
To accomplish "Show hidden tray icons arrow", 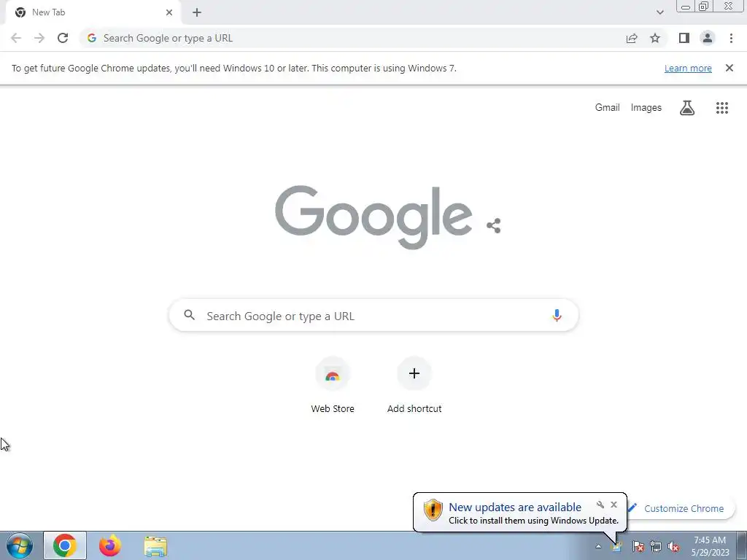I will point(598,547).
